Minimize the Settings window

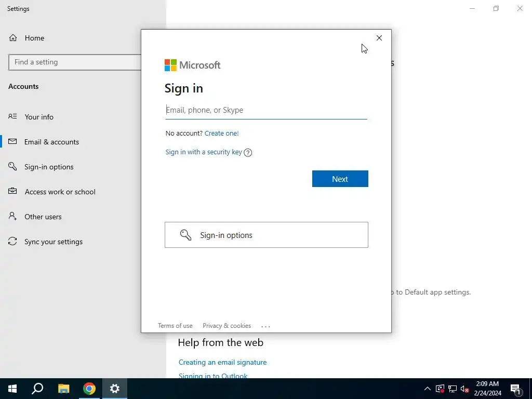tap(472, 8)
